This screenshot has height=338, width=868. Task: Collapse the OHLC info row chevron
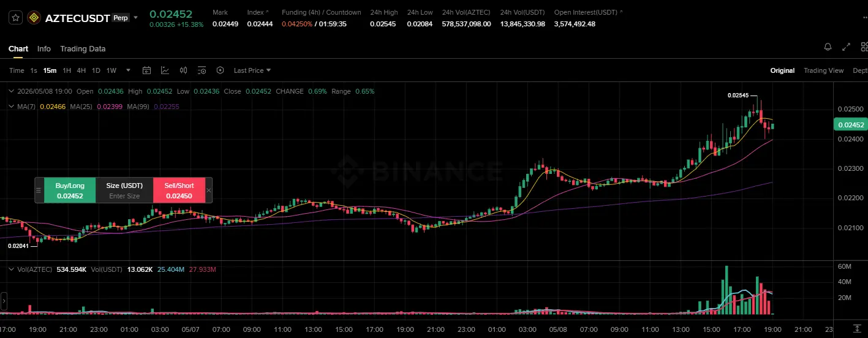[12, 91]
